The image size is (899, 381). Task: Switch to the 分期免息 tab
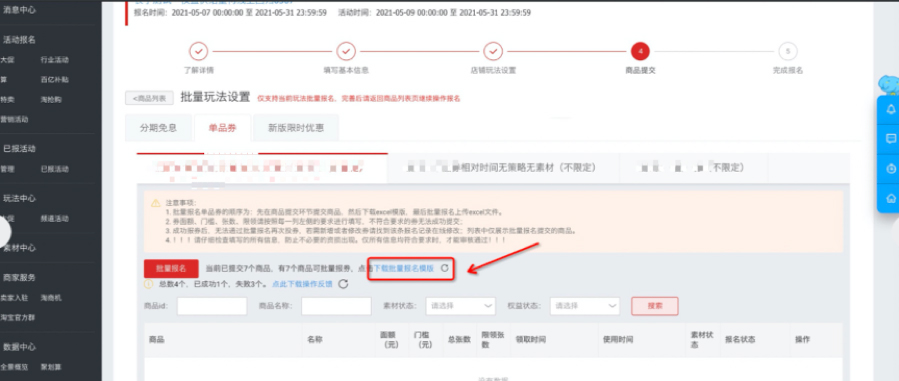[158, 128]
